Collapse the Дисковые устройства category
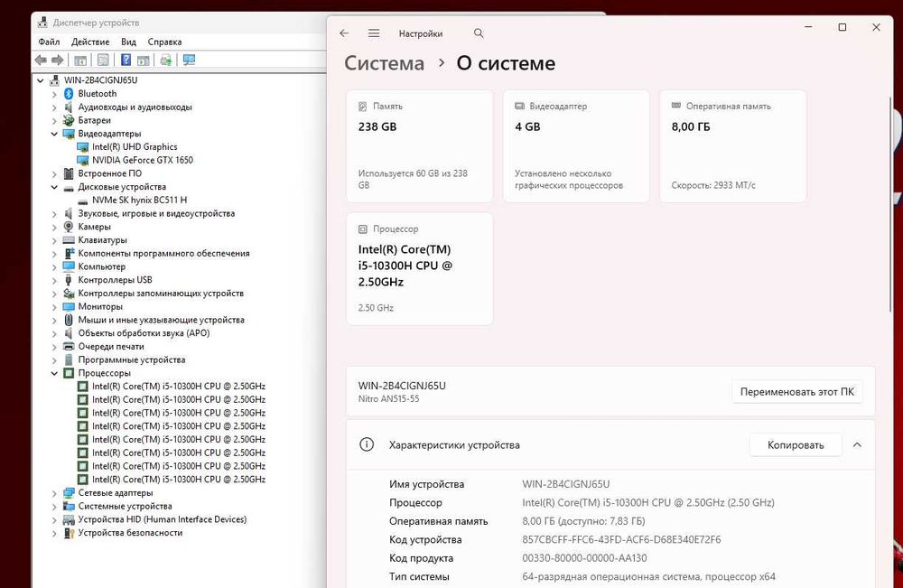This screenshot has width=903, height=588. click(x=54, y=187)
